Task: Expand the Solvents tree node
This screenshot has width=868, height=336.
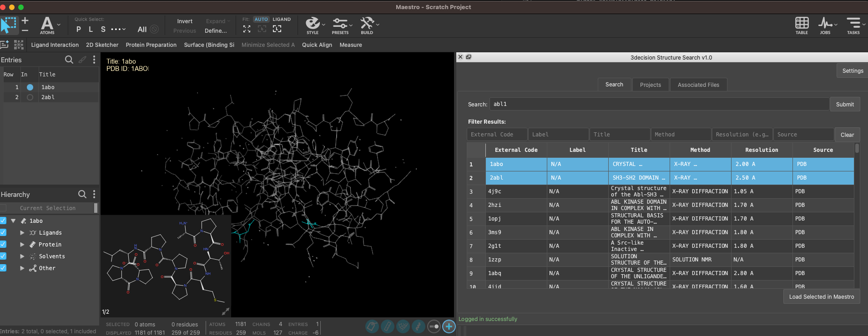Action: click(22, 256)
